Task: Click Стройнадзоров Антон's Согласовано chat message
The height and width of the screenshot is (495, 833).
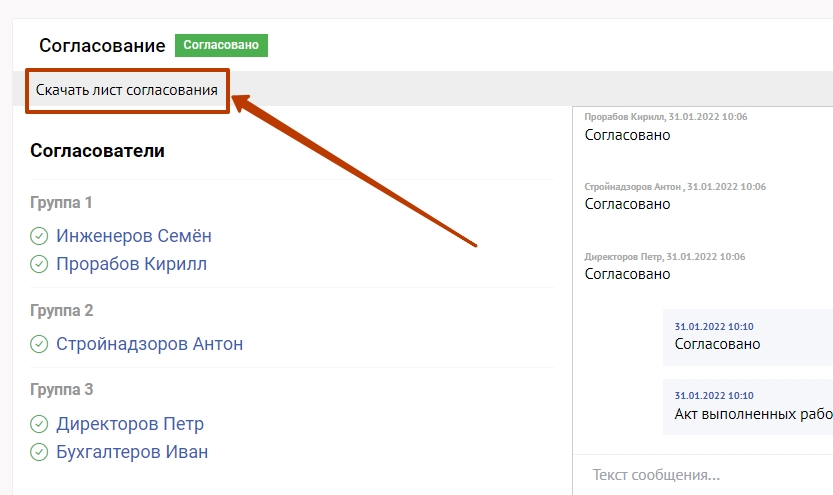Action: 627,204
